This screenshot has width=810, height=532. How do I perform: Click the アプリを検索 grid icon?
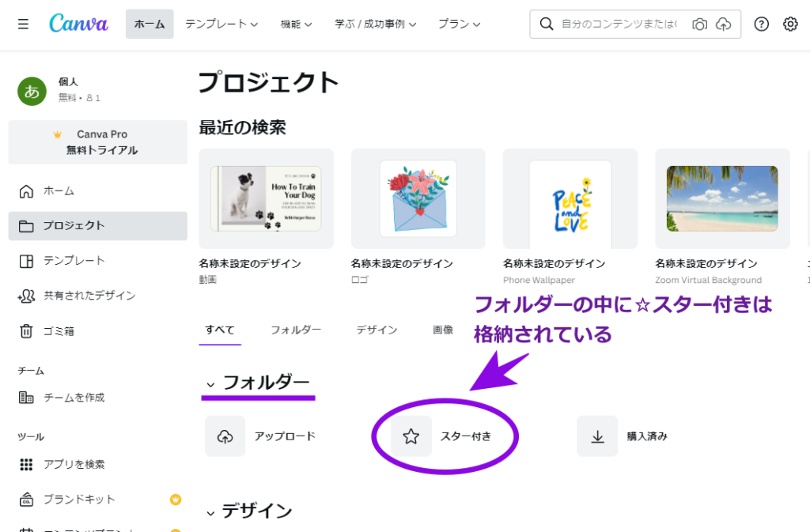point(26,464)
